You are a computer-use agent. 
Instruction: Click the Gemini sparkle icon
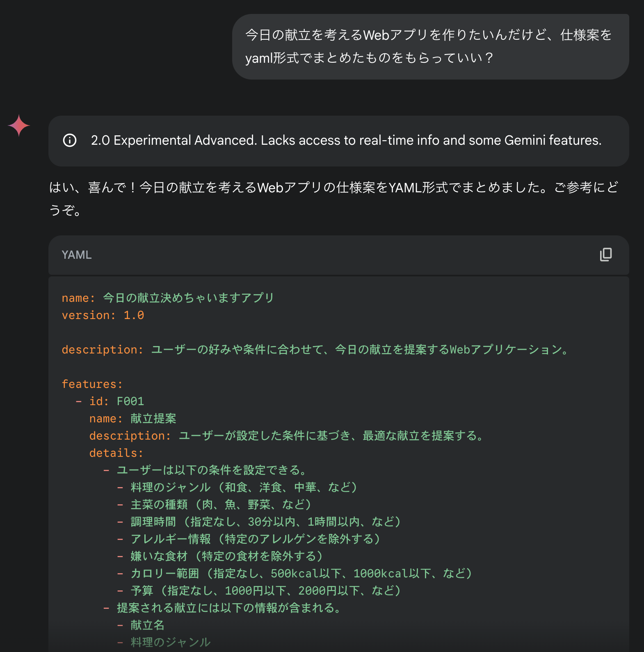pyautogui.click(x=19, y=125)
